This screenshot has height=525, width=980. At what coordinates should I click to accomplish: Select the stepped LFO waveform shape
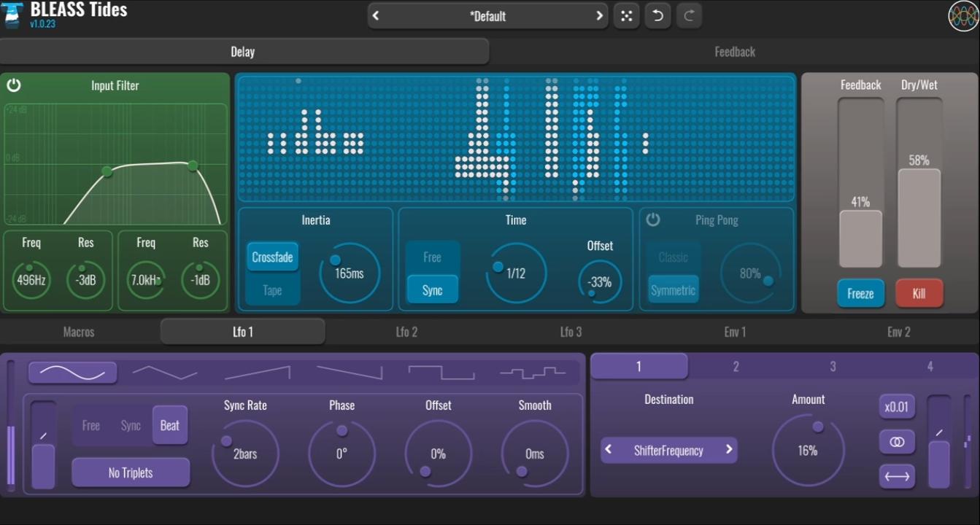(535, 372)
